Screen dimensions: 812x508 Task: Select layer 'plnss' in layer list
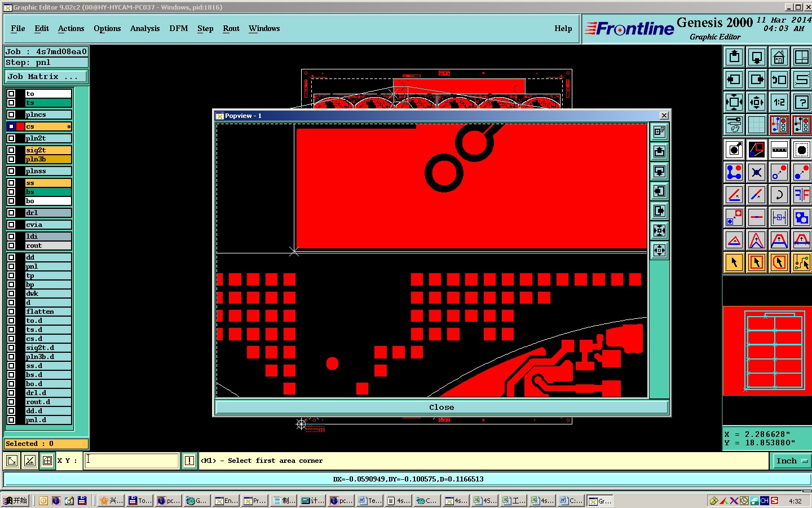[48, 171]
